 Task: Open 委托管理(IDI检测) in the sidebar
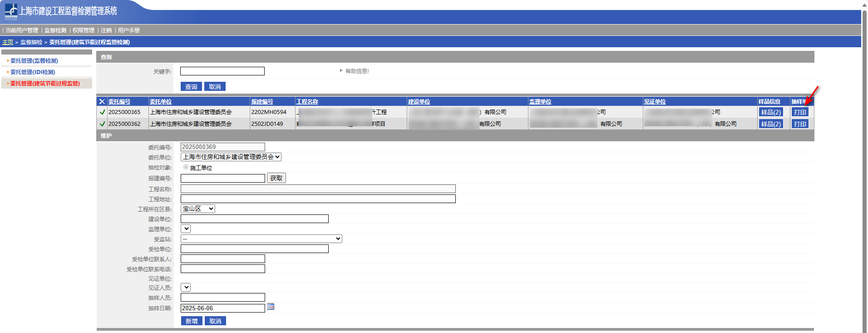pyautogui.click(x=33, y=72)
